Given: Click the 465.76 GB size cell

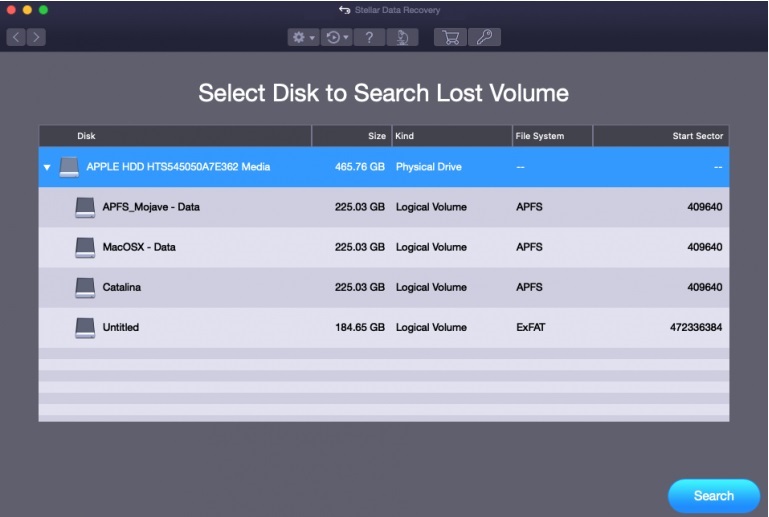Looking at the screenshot, I should (x=359, y=167).
